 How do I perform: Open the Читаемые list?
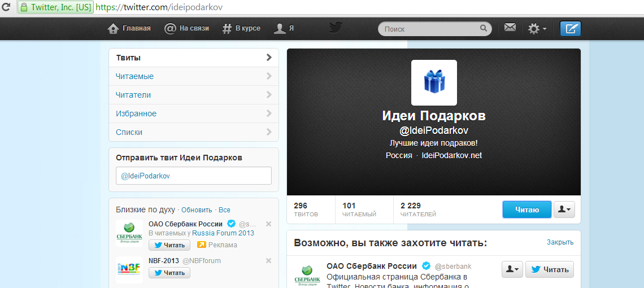pos(194,76)
